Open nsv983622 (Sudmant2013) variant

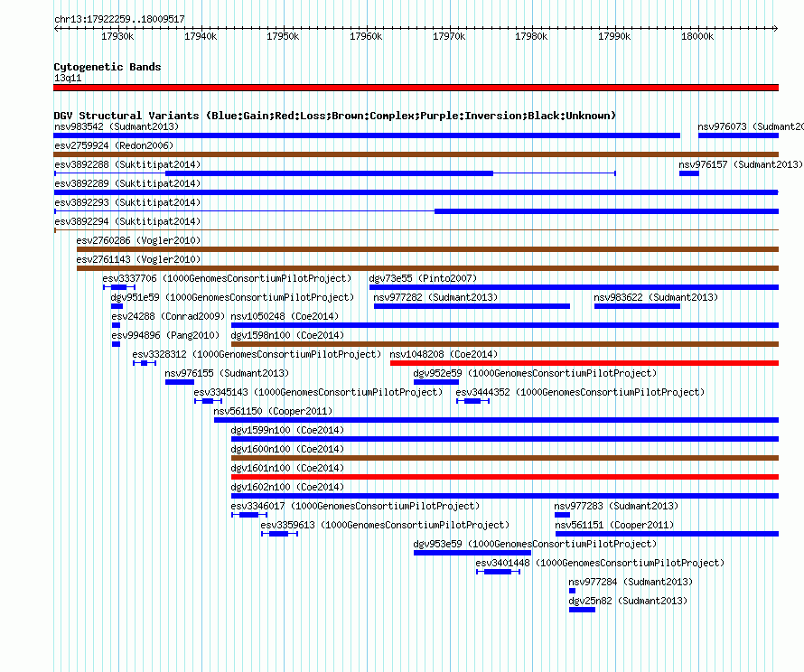pos(637,306)
